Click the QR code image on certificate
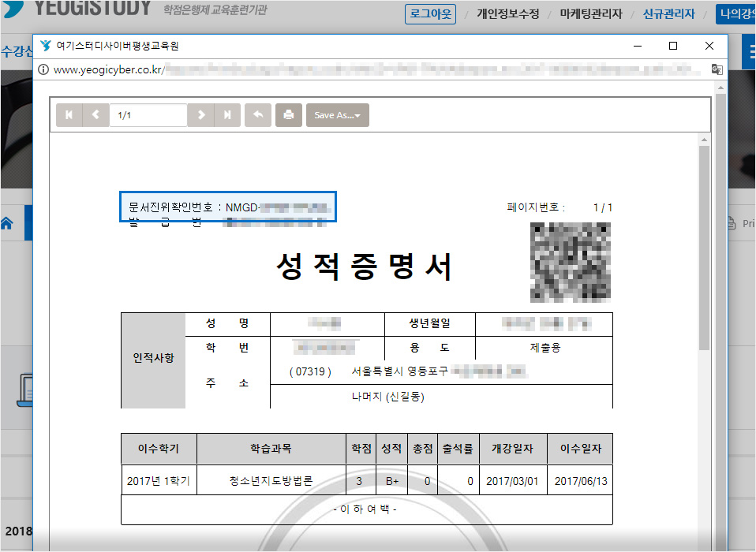Screen dimensions: 756x552 pyautogui.click(x=571, y=263)
